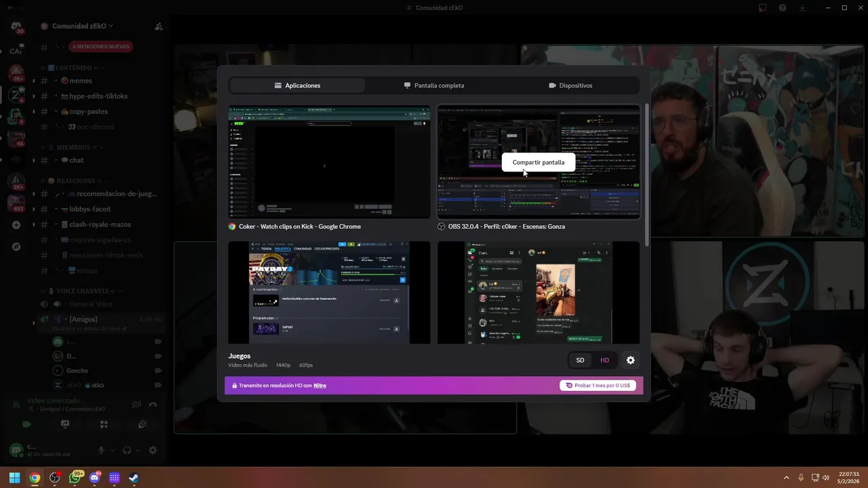This screenshot has height=488, width=868.
Task: Toggle the camera button
Action: [26, 424]
